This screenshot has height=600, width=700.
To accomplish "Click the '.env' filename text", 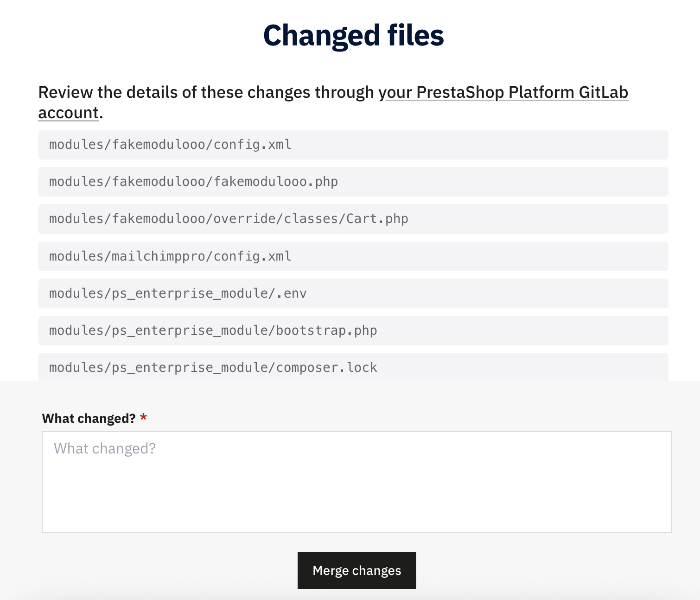I will (x=292, y=294).
